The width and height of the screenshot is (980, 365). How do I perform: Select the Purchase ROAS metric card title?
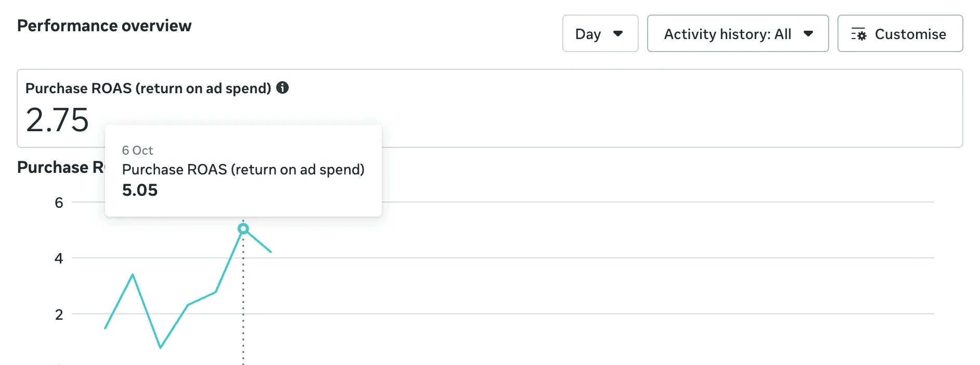(x=148, y=89)
